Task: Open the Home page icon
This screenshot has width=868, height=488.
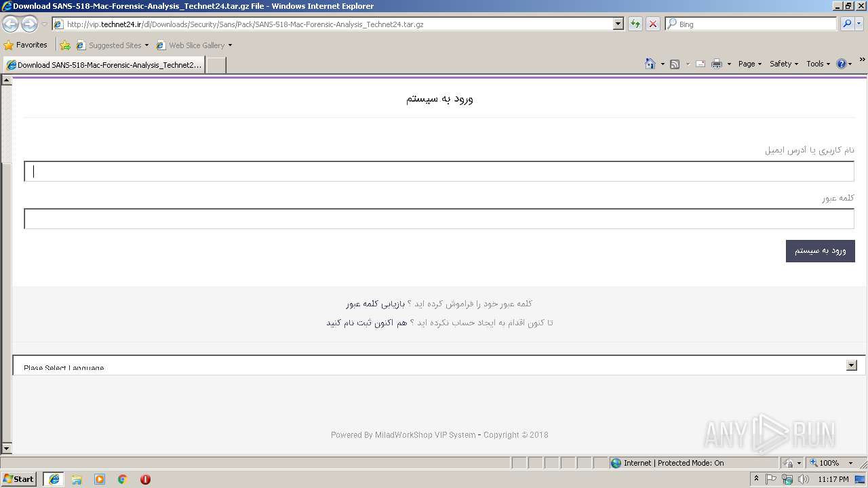Action: point(650,64)
